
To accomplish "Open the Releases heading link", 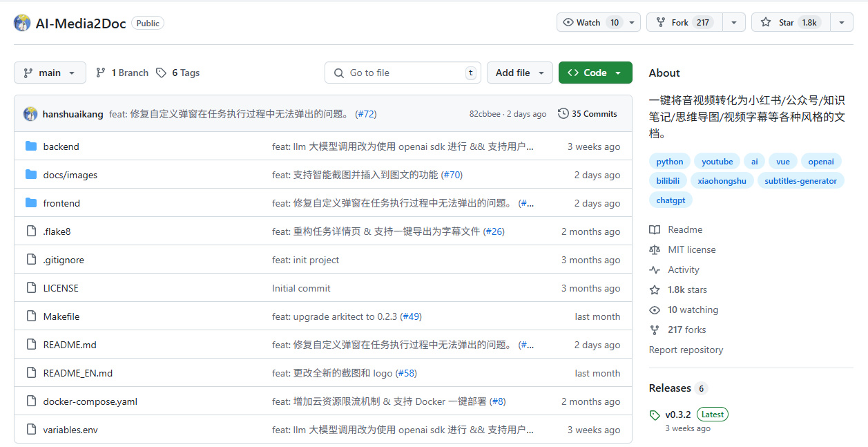I will click(x=670, y=388).
